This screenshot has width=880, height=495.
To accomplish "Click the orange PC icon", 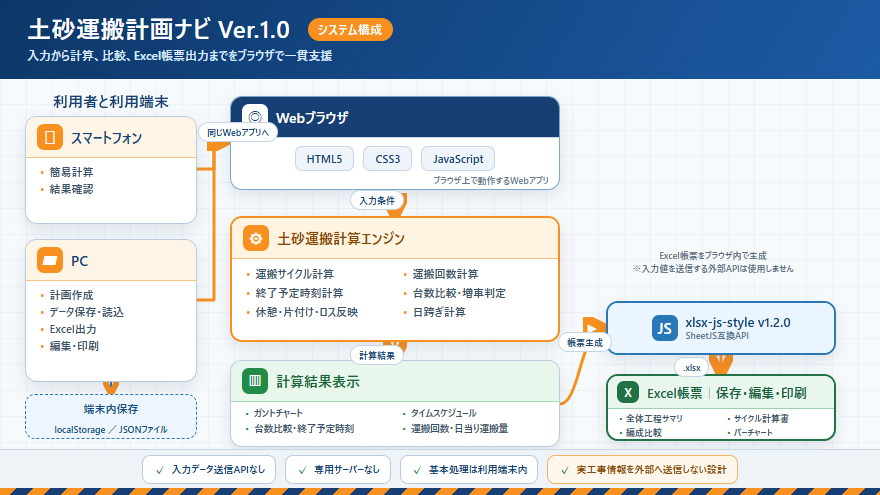I will pyautogui.click(x=49, y=260).
